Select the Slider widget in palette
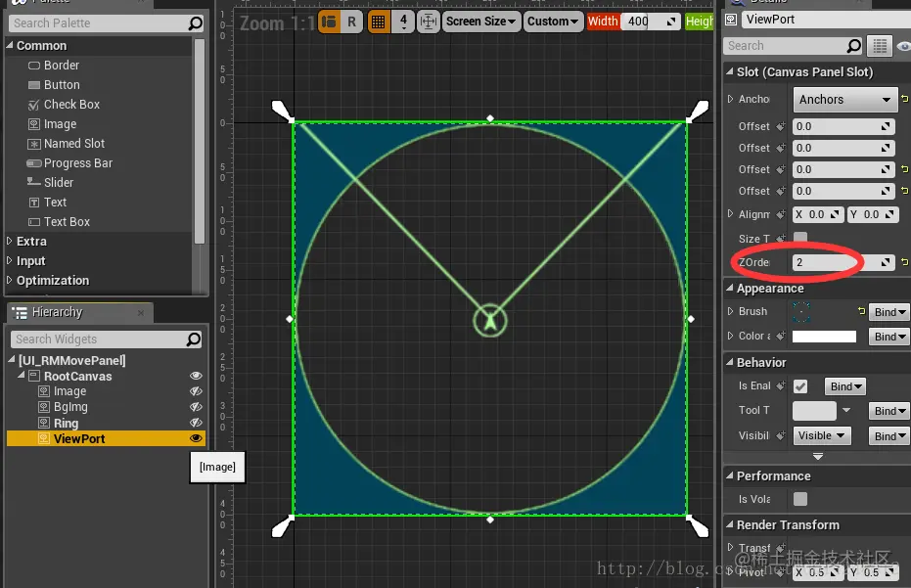The width and height of the screenshot is (911, 588). pos(51,182)
